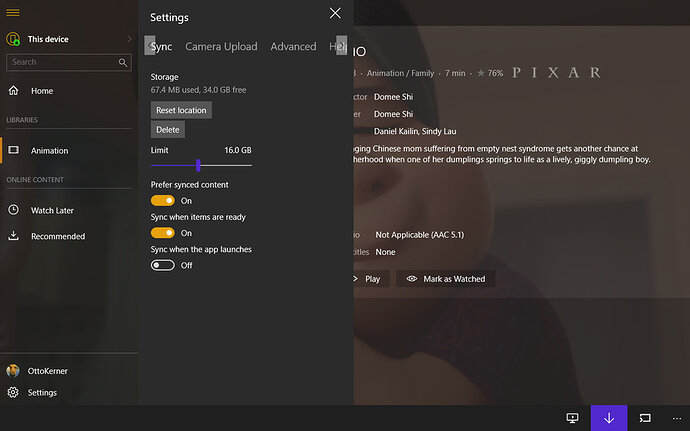Click the This device server icon
The height and width of the screenshot is (431, 690).
[13, 39]
